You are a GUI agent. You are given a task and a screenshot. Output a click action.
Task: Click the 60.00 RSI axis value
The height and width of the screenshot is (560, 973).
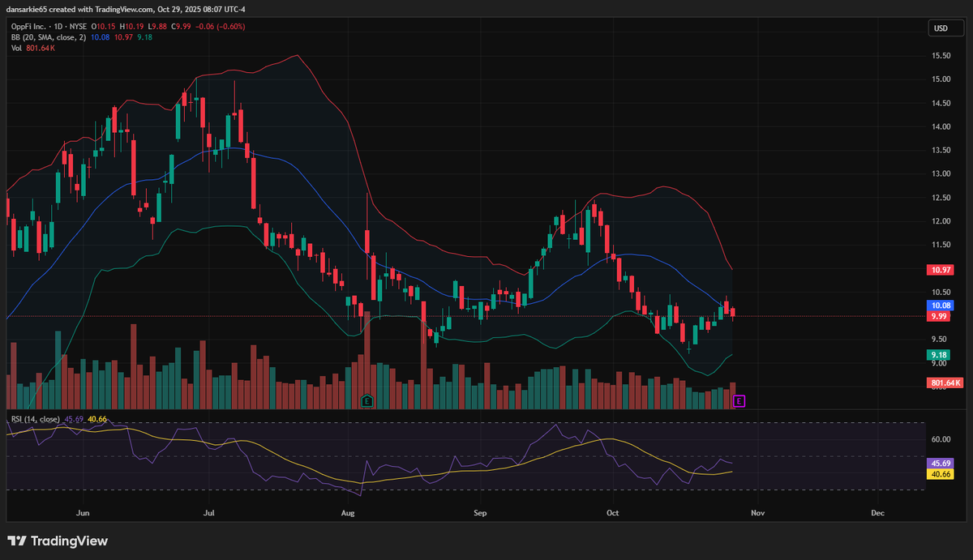pos(941,440)
